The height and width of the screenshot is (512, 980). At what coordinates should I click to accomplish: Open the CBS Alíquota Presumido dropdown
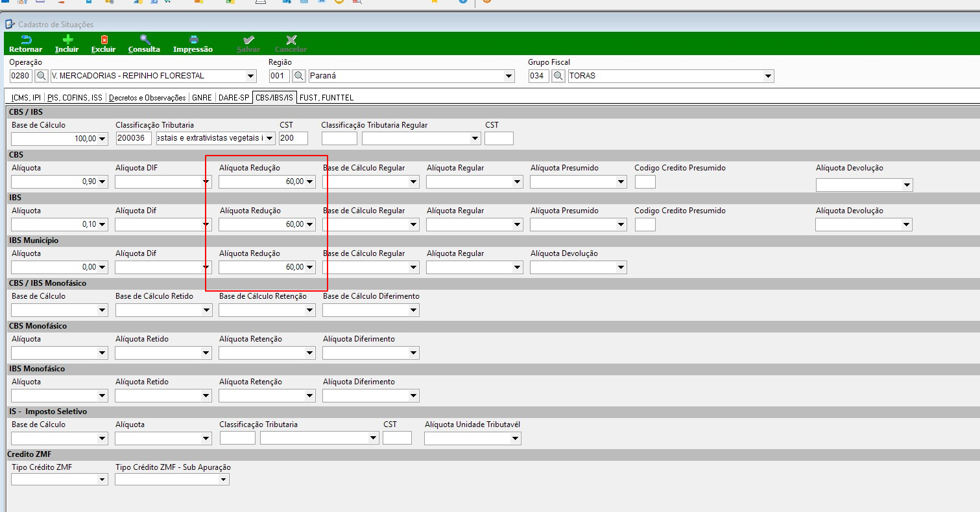coord(621,181)
